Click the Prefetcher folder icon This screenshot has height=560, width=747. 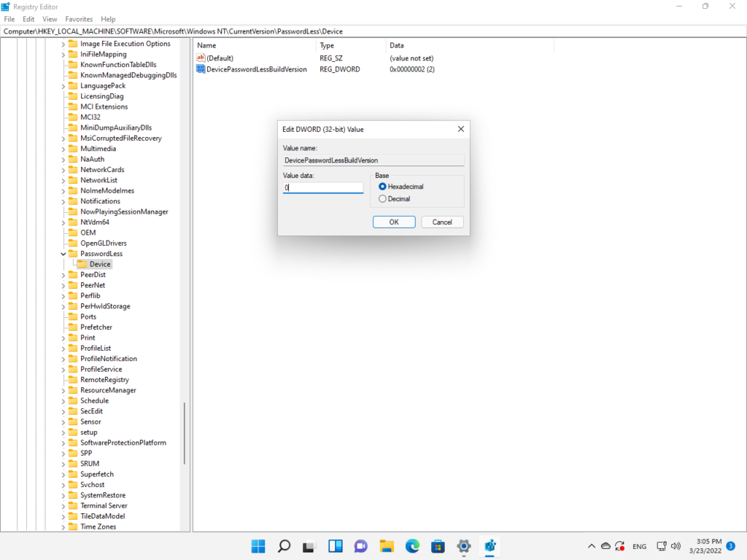[x=73, y=327]
